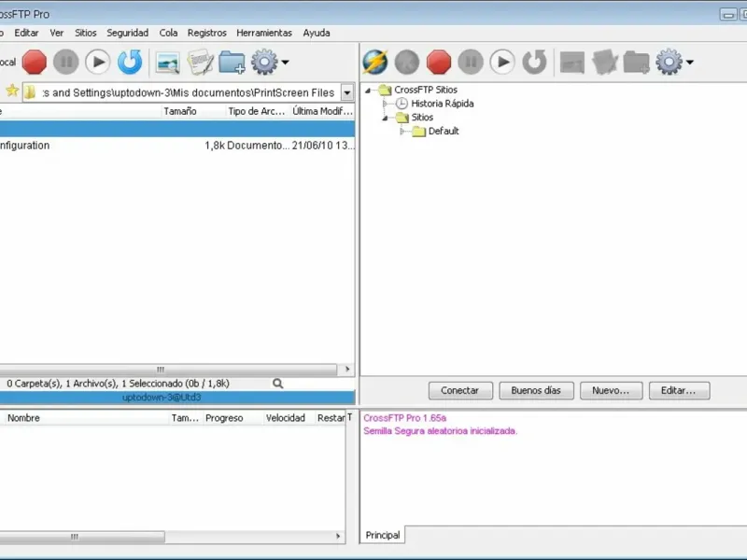
Task: Minimize the CrossFTP Pro window
Action: [728, 15]
